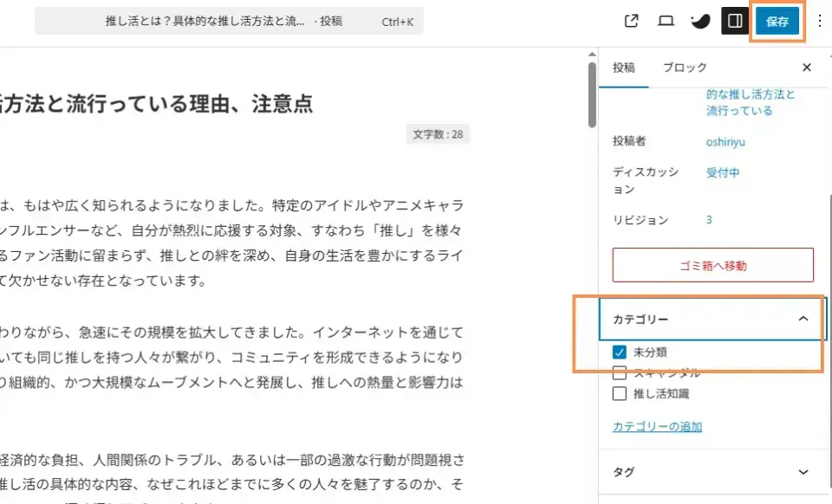
Task: Enable the 推し活知識 category
Action: point(620,393)
